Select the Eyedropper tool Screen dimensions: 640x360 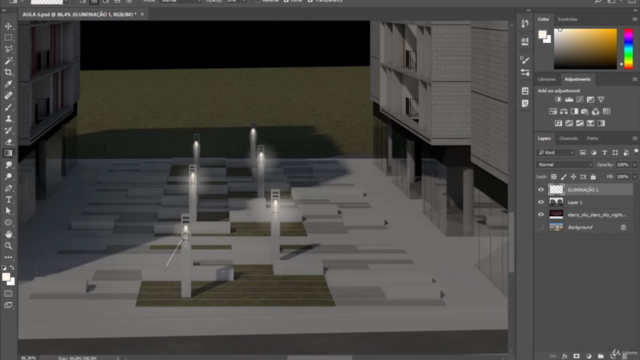8,84
